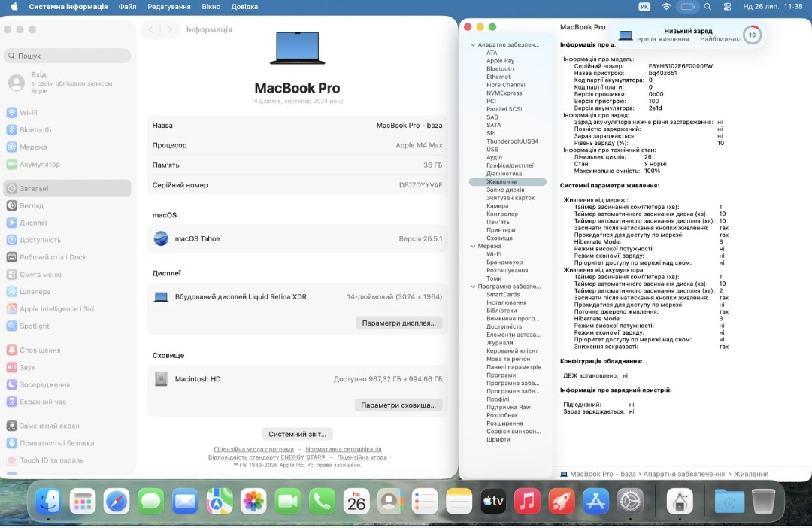
Task: Open System Settings gear in Dock
Action: [630, 501]
